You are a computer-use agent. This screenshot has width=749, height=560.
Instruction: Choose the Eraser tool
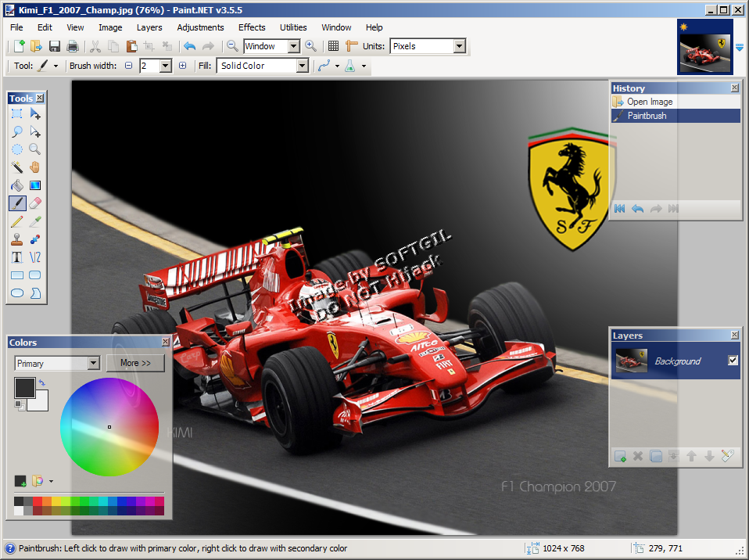pos(35,203)
